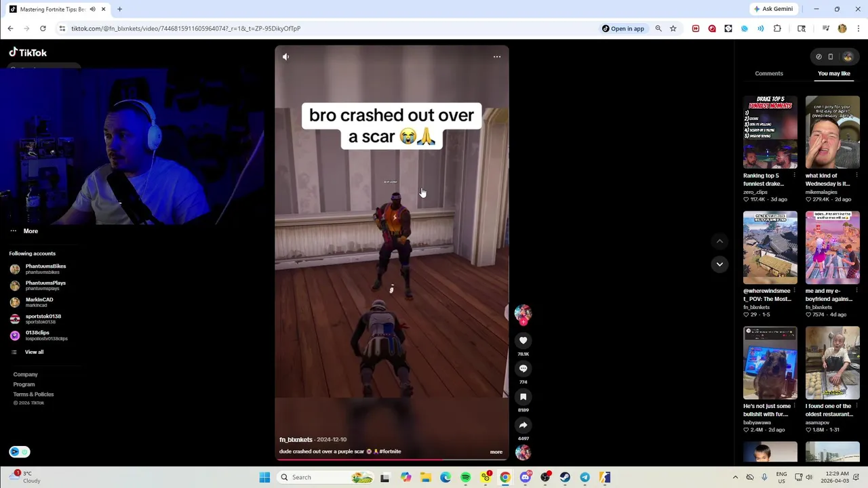
Task: Seek using the video progress bar
Action: (391, 460)
